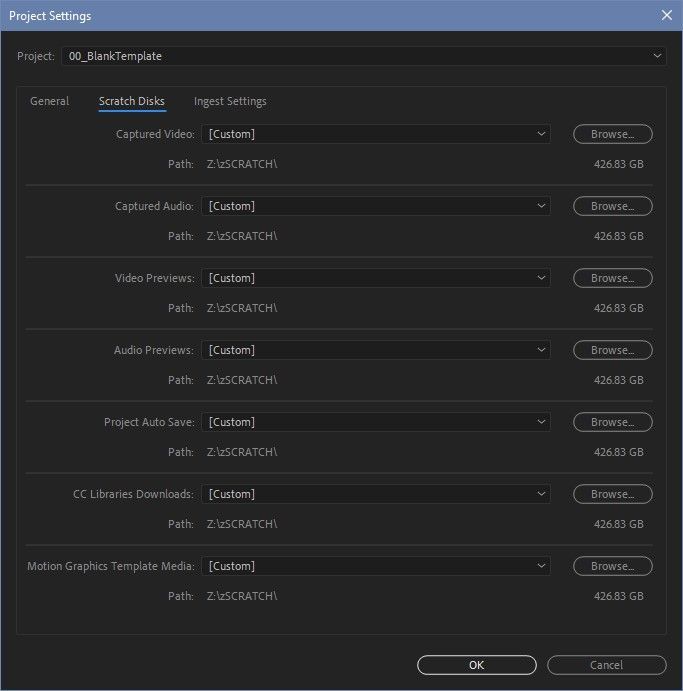
Task: Click the 426.83 GB value for Captured Audio
Action: (x=619, y=236)
